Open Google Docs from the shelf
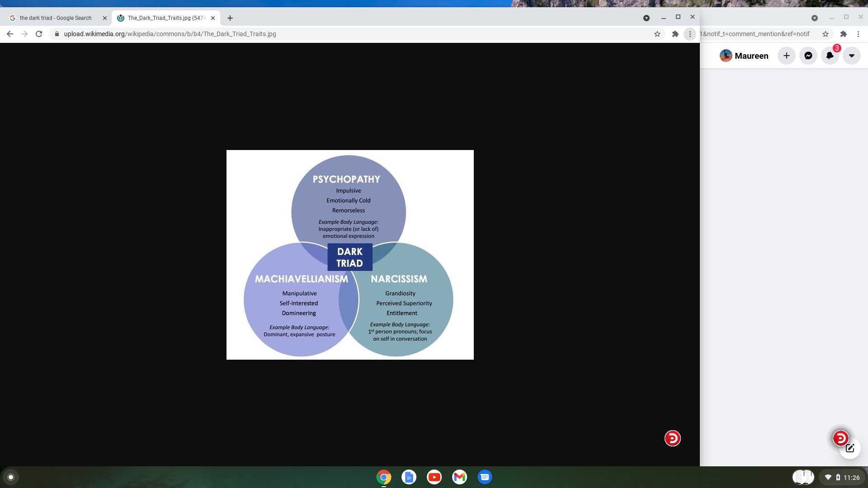This screenshot has width=868, height=488. [409, 477]
